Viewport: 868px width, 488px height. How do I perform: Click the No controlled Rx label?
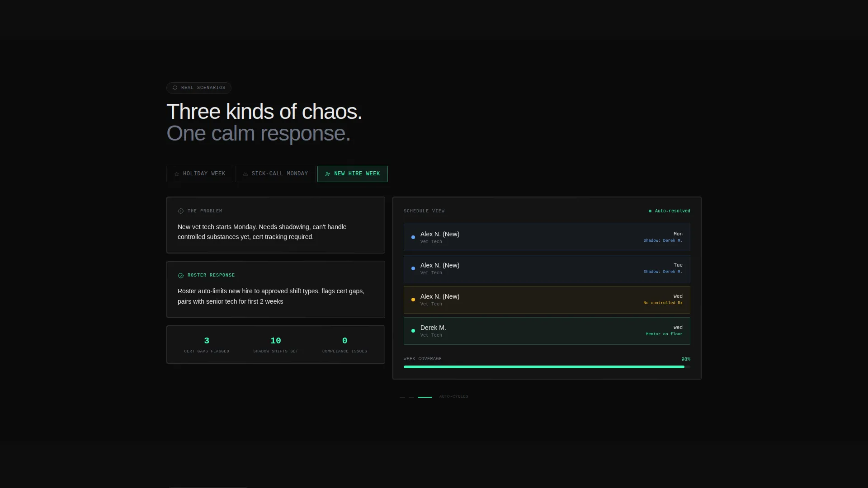[663, 303]
